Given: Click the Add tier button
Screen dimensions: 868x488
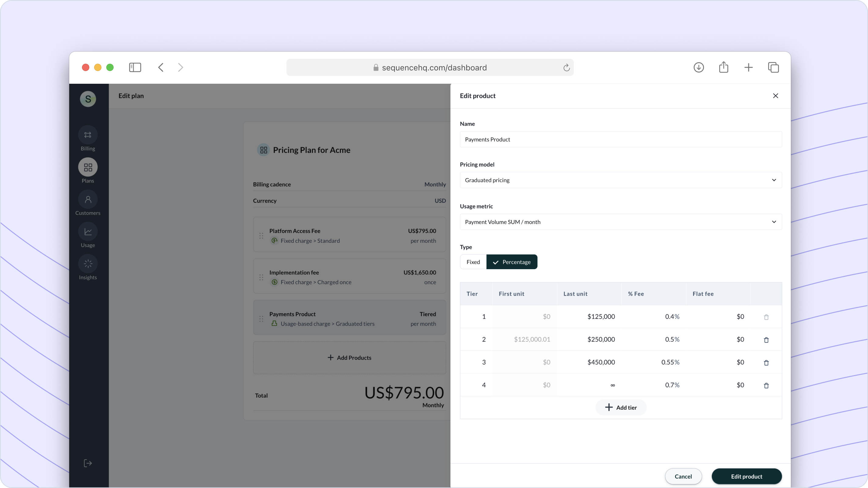Looking at the screenshot, I should [x=620, y=407].
